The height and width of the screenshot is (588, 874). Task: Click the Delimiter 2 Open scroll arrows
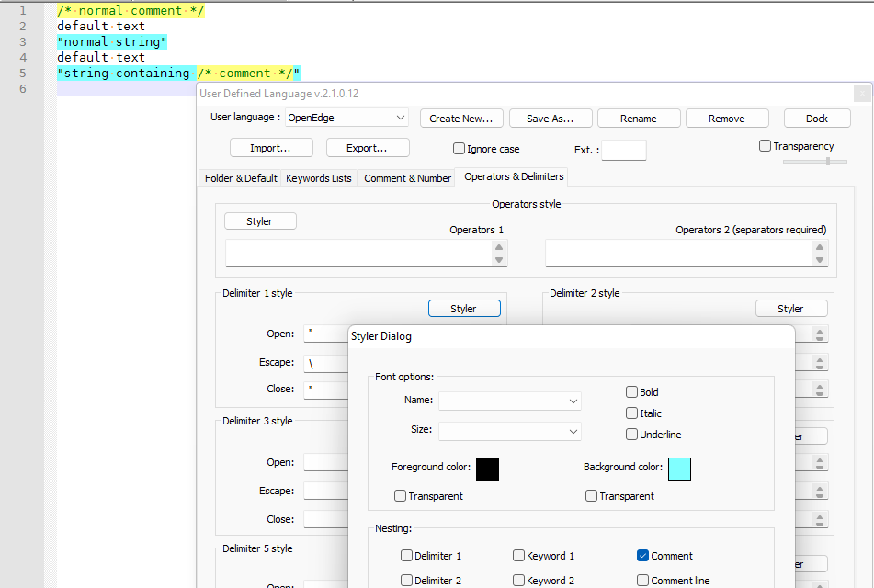click(820, 334)
